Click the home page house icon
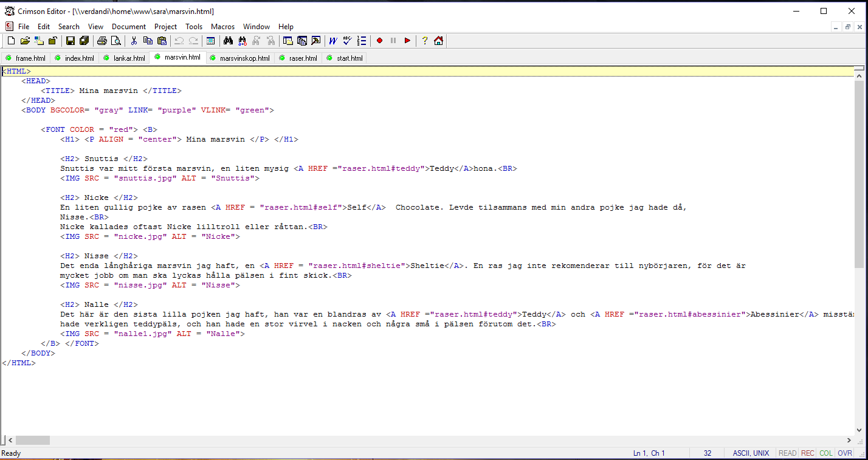Image resolution: width=868 pixels, height=460 pixels. click(439, 41)
